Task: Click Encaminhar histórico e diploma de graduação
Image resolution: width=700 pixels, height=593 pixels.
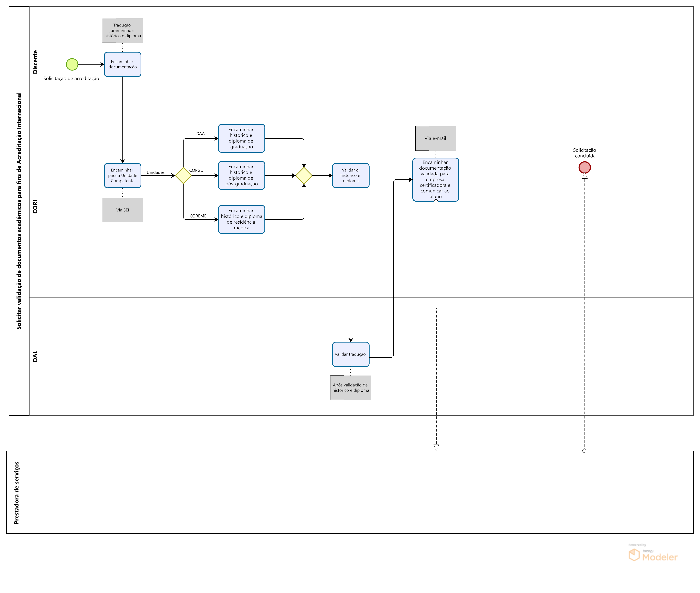Action: tap(241, 138)
